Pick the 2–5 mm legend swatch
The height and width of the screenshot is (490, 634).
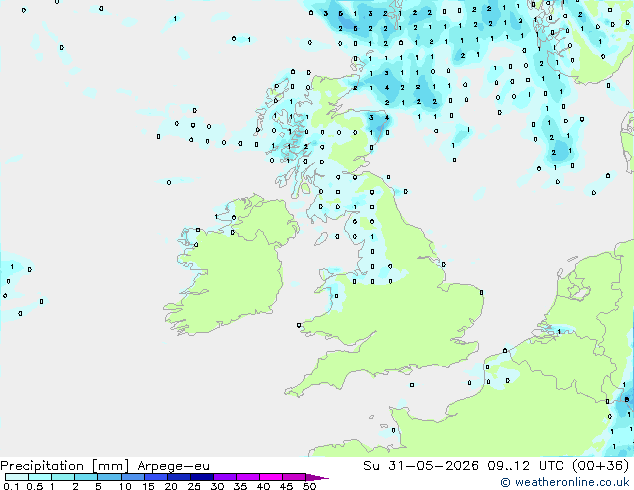[x=86, y=477]
